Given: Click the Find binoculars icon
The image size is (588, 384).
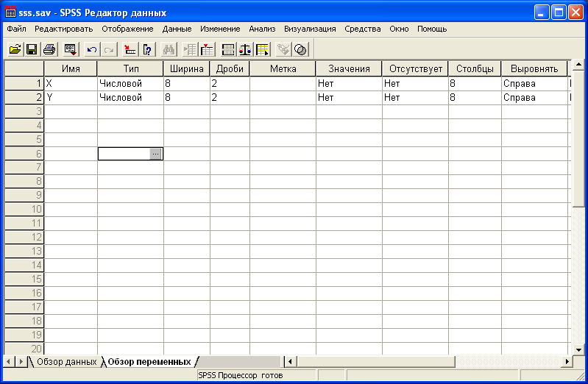Looking at the screenshot, I should (169, 49).
